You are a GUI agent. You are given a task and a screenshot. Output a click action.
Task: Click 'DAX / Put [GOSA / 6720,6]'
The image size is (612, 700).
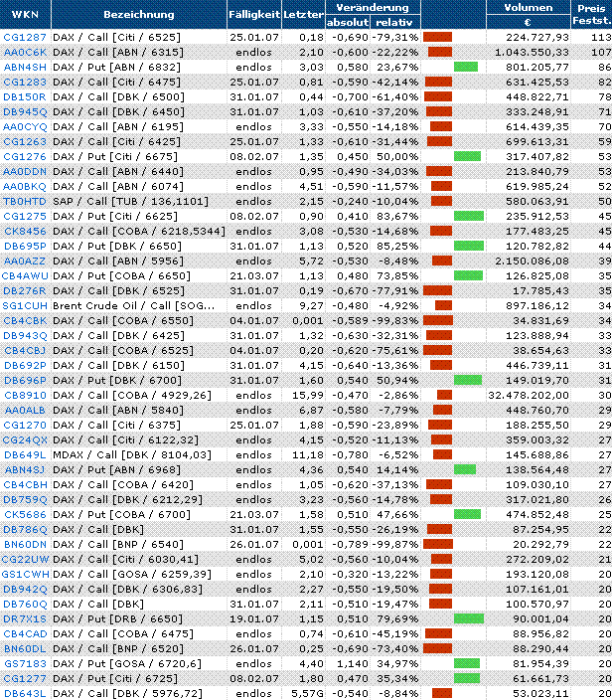127,664
